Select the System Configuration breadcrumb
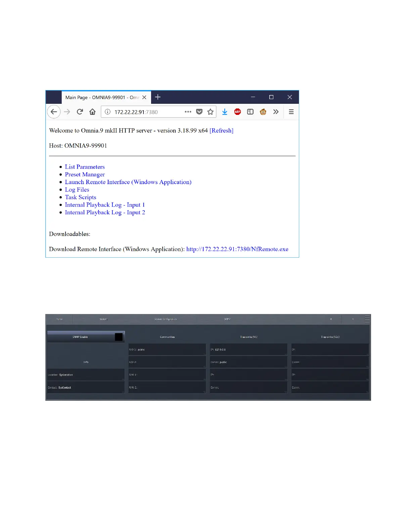Viewport: 411px width, 532px height. click(166, 319)
